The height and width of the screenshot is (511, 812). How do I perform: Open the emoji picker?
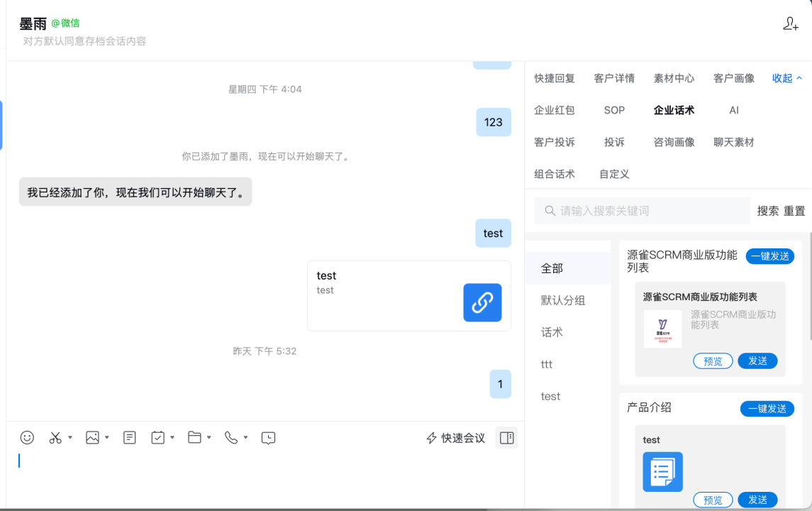tap(27, 437)
